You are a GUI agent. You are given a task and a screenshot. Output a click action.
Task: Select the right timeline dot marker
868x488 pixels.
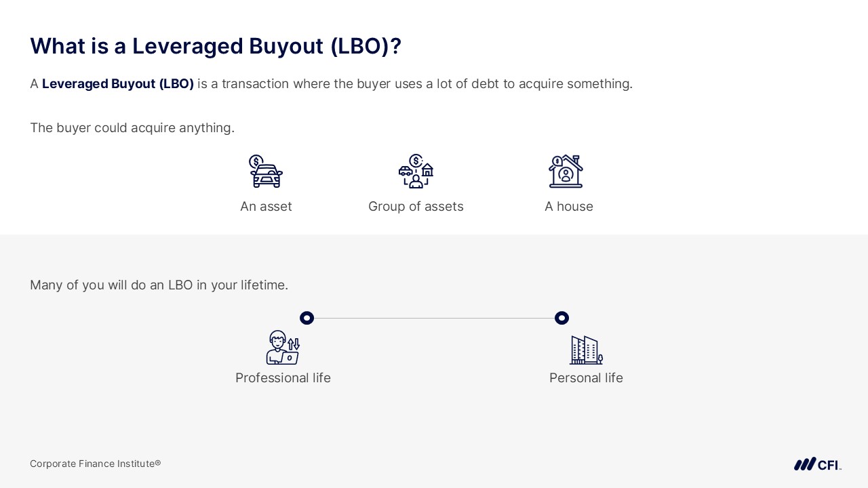[561, 318]
